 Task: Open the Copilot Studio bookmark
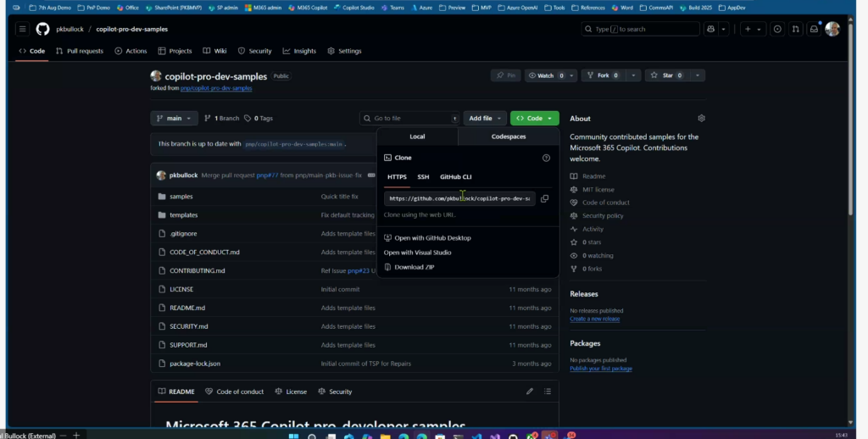353,8
